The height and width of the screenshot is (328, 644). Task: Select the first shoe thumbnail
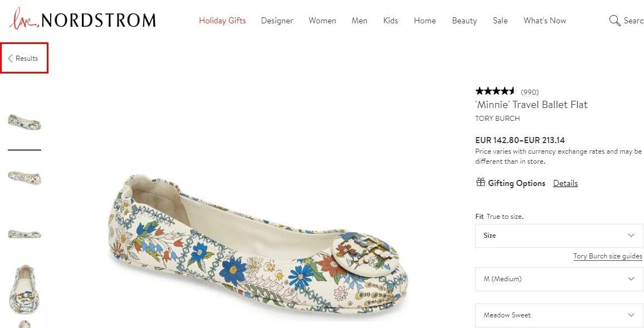(x=25, y=123)
